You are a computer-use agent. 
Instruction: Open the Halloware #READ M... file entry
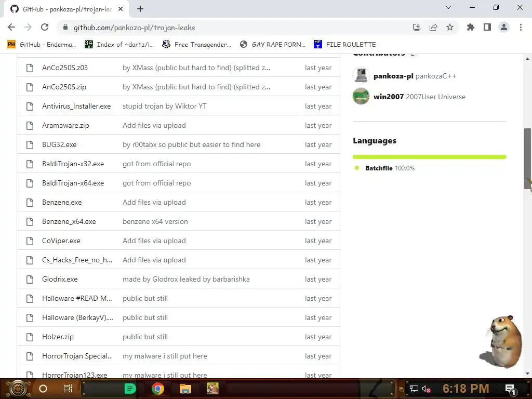point(77,299)
